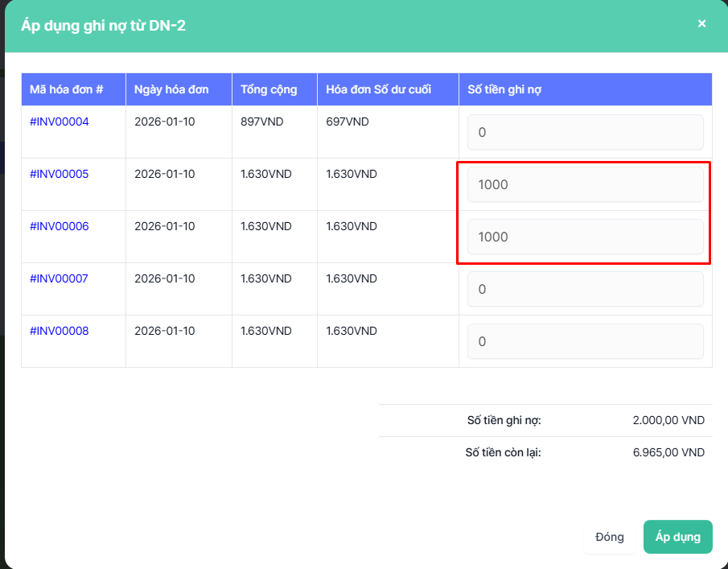728x569 pixels.
Task: Click the 'Ngày hóa đơn' column header
Action: point(171,89)
